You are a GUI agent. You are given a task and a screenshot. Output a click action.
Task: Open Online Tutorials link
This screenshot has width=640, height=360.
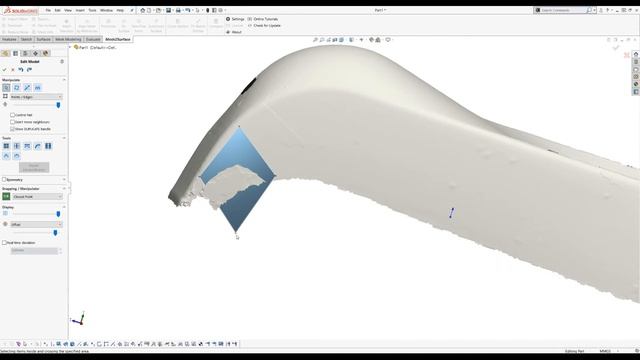point(263,19)
